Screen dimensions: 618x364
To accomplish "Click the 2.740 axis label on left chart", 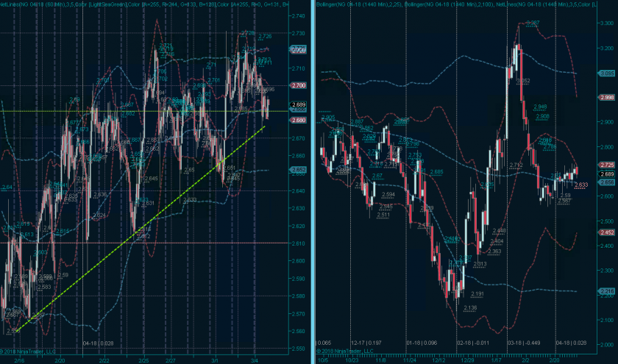I will coord(299,16).
